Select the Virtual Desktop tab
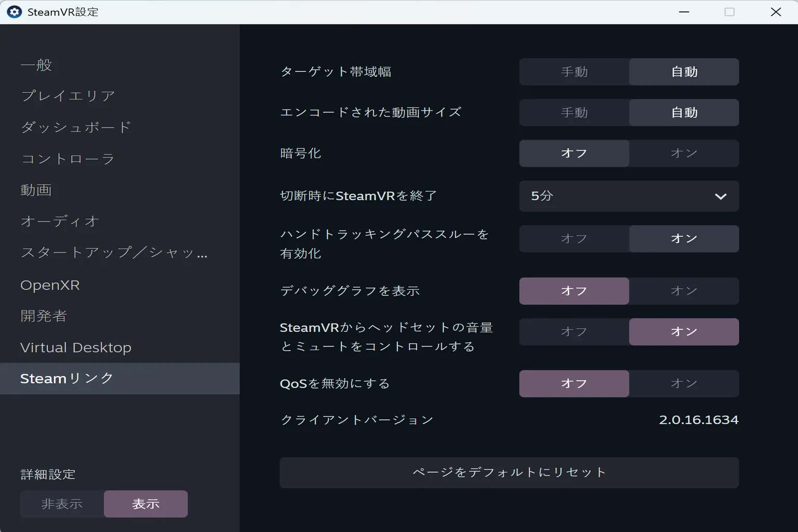 tap(76, 347)
